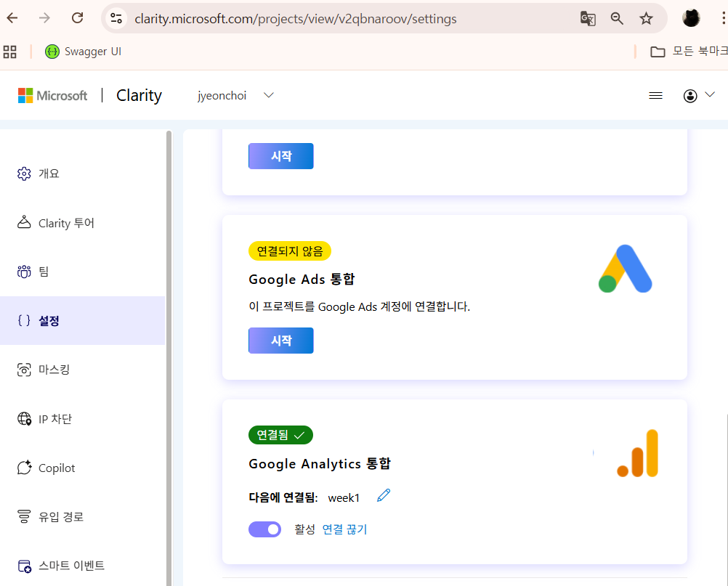Open Copilot settings in sidebar
The image size is (728, 586).
pos(83,468)
